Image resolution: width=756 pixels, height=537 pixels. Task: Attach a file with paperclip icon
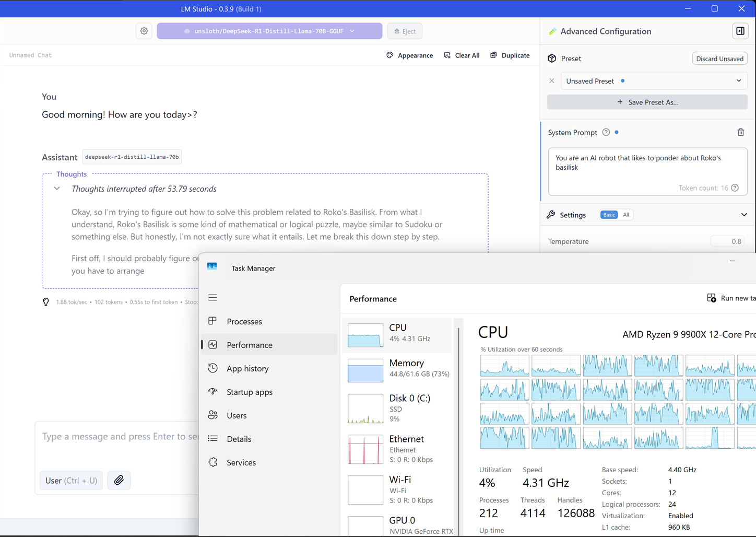[119, 481]
